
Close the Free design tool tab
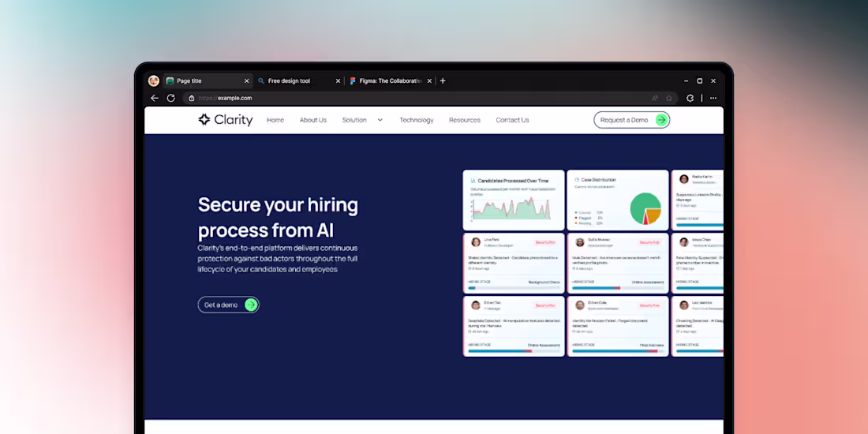(338, 80)
